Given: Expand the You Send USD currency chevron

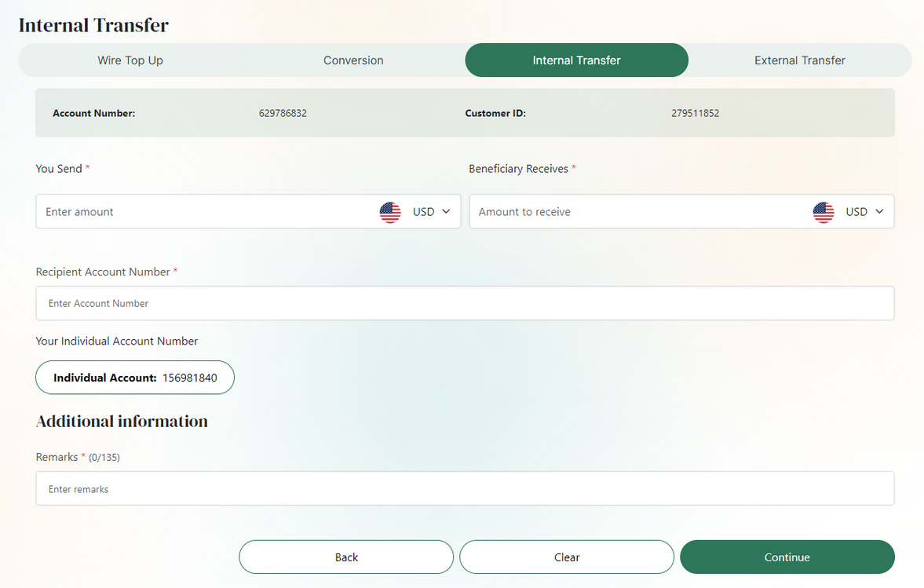Looking at the screenshot, I should (446, 212).
